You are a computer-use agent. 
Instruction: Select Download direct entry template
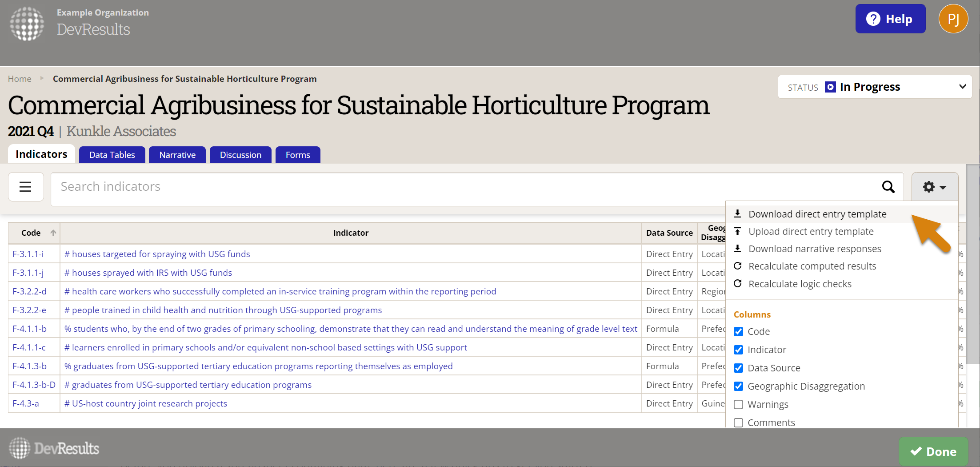pyautogui.click(x=817, y=214)
